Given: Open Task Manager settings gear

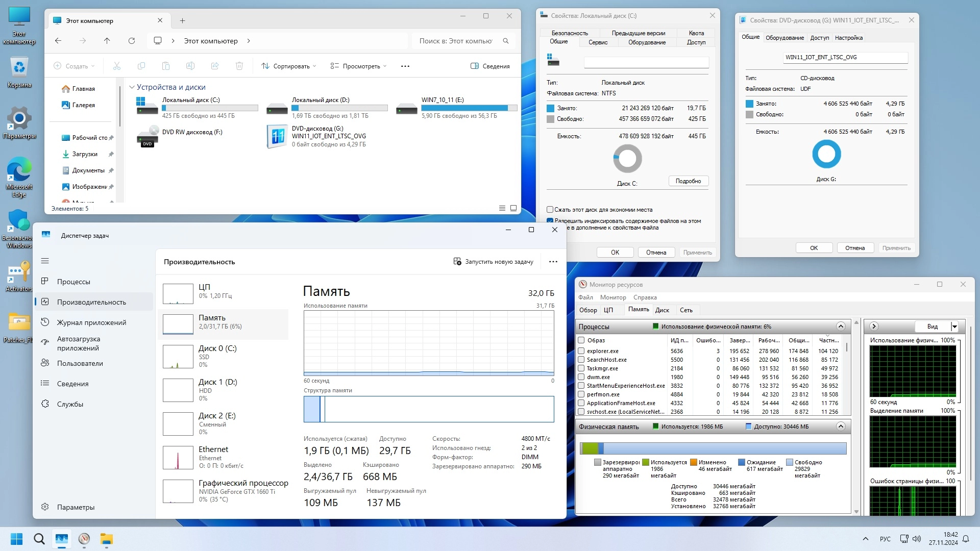Looking at the screenshot, I should pos(45,507).
